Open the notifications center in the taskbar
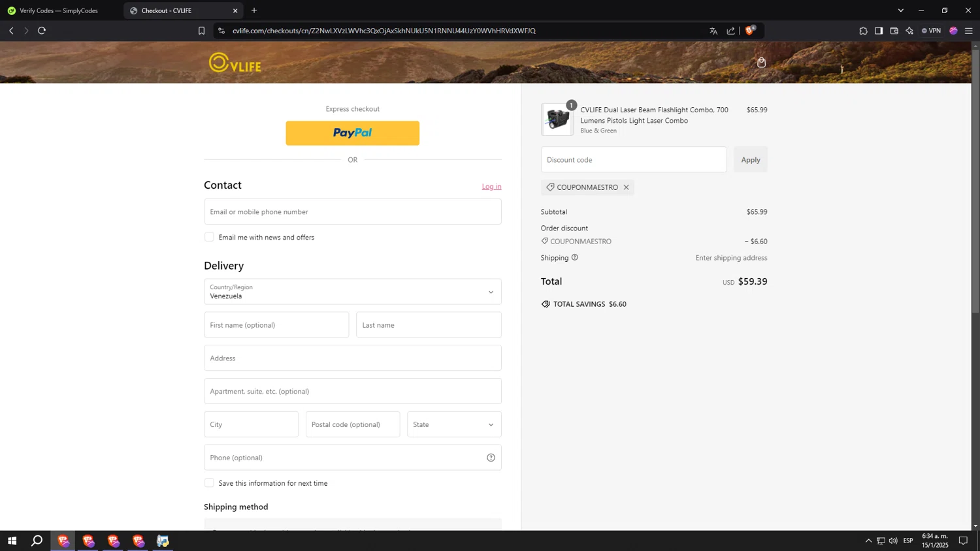This screenshot has height=551, width=980. (963, 541)
